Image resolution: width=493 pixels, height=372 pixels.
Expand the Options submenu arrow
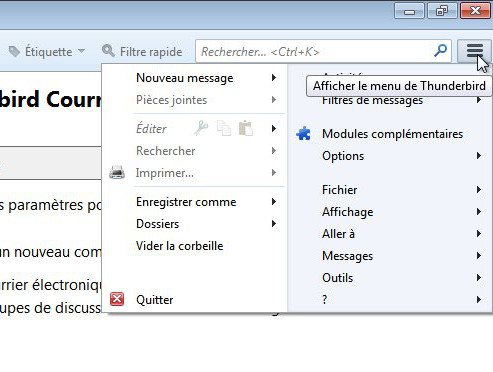tap(479, 156)
